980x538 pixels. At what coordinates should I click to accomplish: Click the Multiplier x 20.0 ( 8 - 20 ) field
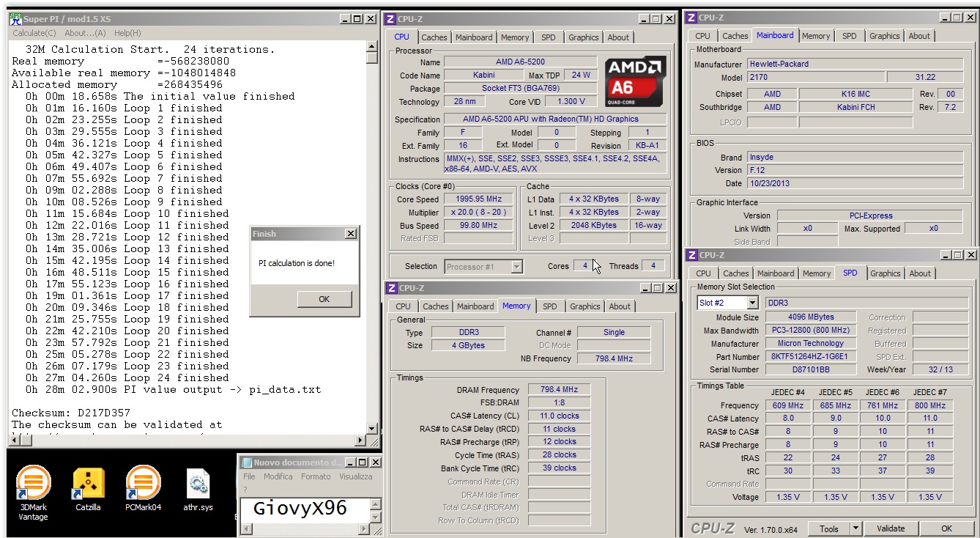479,213
